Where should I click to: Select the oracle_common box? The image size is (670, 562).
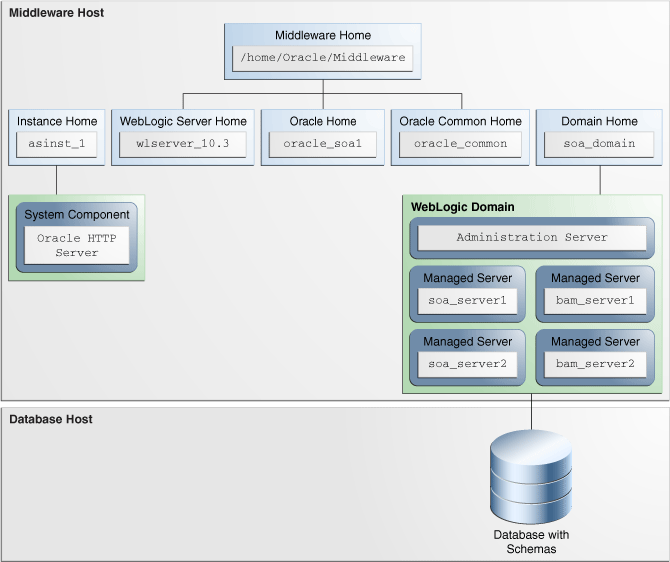(460, 144)
